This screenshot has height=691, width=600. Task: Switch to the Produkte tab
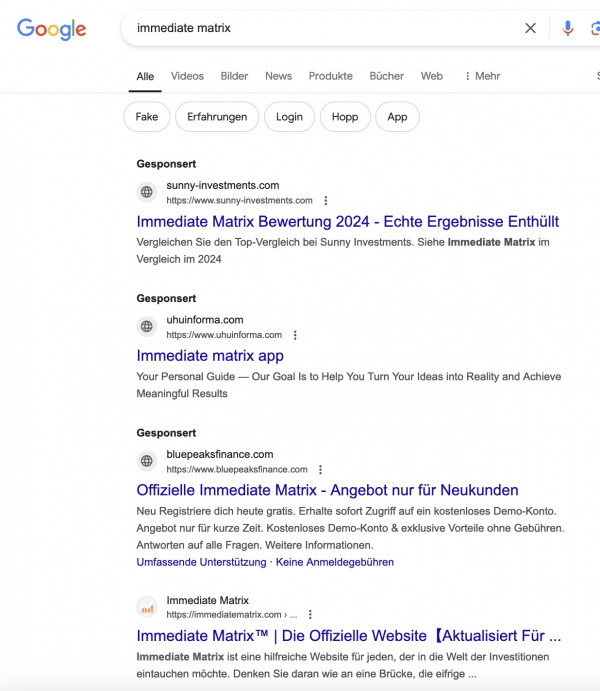pos(330,76)
